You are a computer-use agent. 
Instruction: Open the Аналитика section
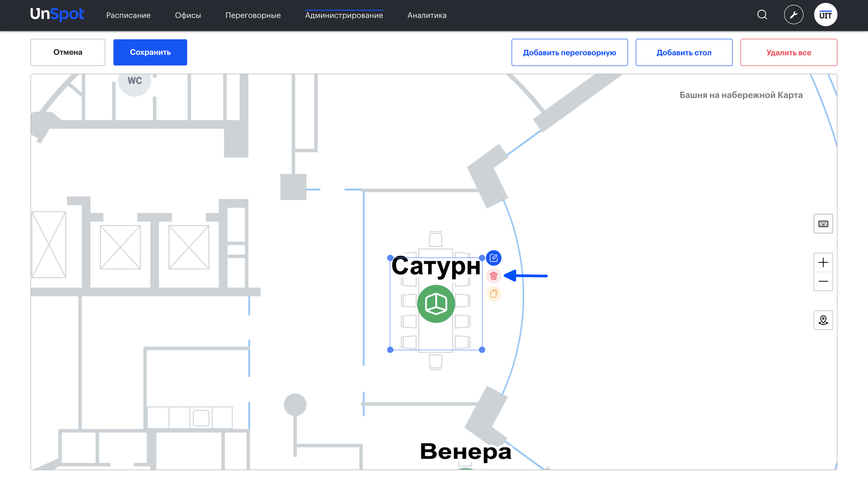click(x=427, y=15)
